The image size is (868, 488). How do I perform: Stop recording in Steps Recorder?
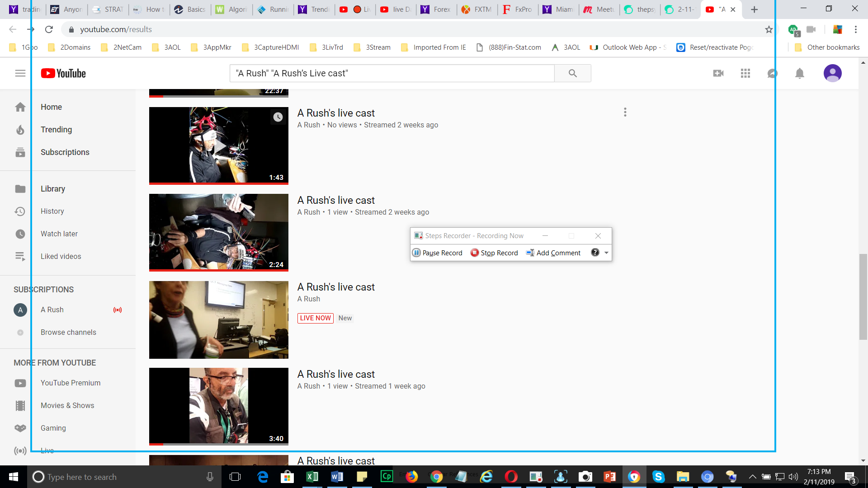[x=494, y=253]
